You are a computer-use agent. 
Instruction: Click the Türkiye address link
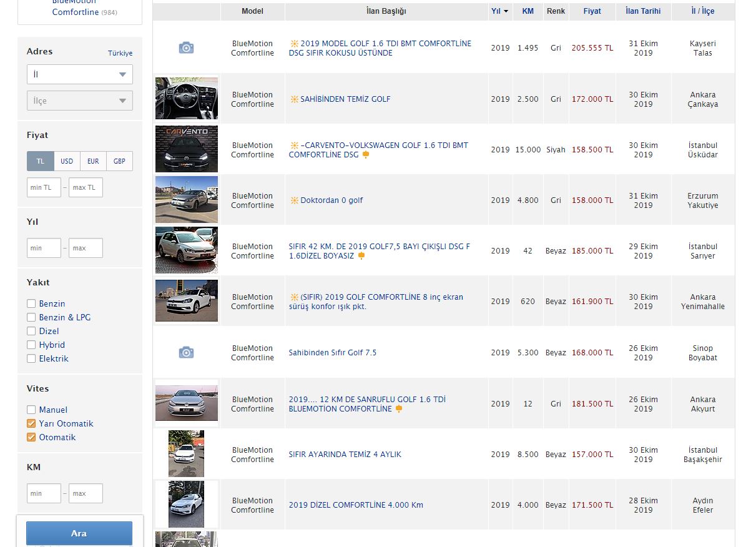point(120,54)
